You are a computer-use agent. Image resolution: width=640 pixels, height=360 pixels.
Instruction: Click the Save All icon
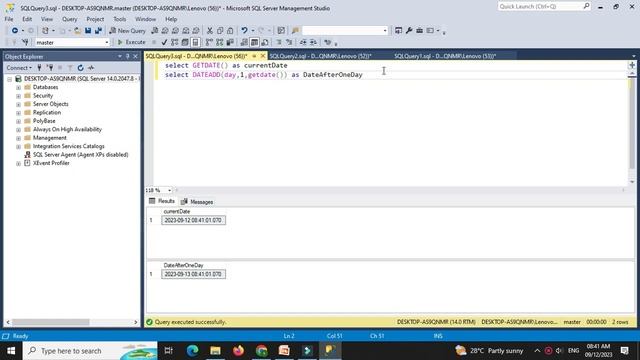pyautogui.click(x=98, y=31)
